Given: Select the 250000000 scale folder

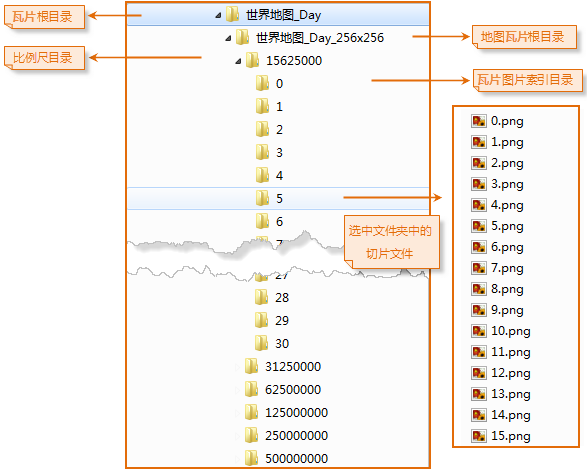Looking at the screenshot, I should pos(296,435).
